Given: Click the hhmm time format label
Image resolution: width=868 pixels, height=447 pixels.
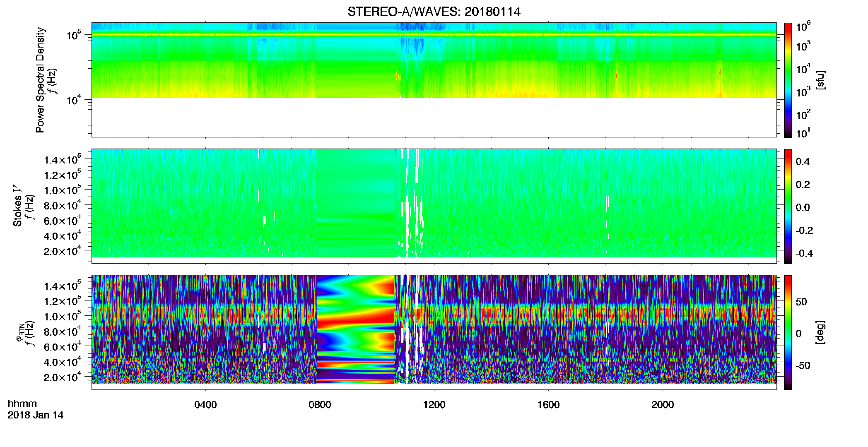Looking at the screenshot, I should click(x=22, y=404).
